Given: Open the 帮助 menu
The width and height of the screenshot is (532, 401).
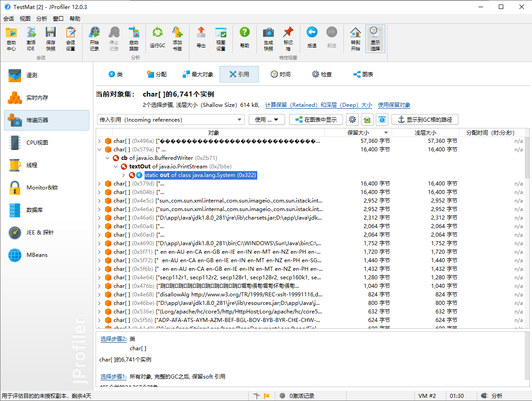Looking at the screenshot, I should tap(75, 19).
